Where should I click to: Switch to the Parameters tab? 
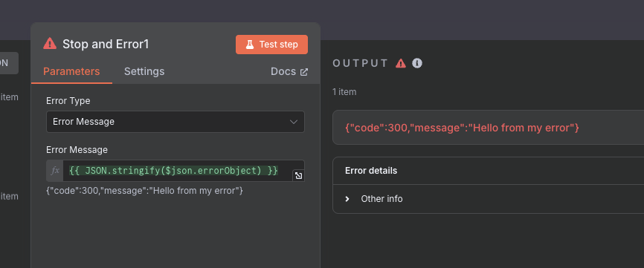click(x=71, y=71)
